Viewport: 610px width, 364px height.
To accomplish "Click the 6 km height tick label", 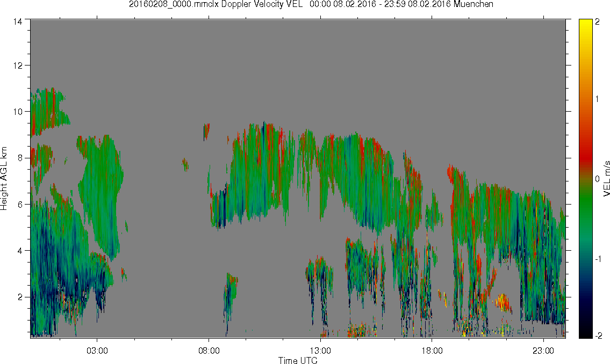I will tap(20, 205).
